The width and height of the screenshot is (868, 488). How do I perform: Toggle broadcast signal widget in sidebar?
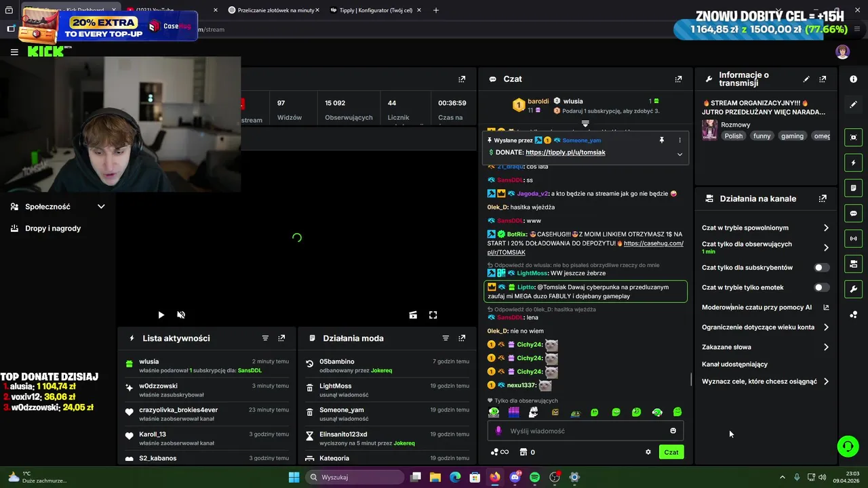[854, 239]
